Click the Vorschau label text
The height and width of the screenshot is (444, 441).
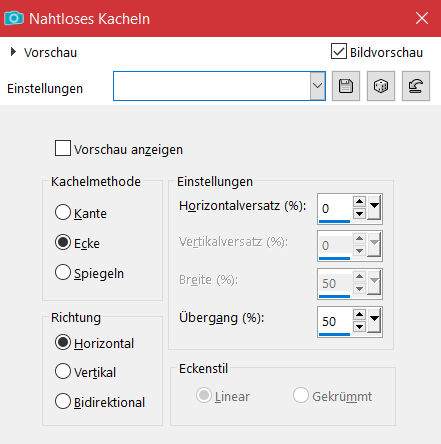[50, 52]
